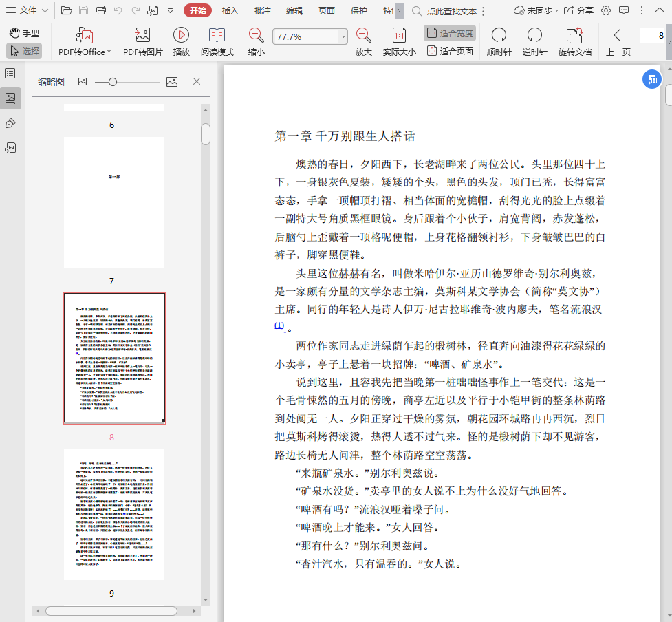Image resolution: width=672 pixels, height=622 pixels.
Task: Switch to the 插入 tab
Action: pyautogui.click(x=230, y=11)
